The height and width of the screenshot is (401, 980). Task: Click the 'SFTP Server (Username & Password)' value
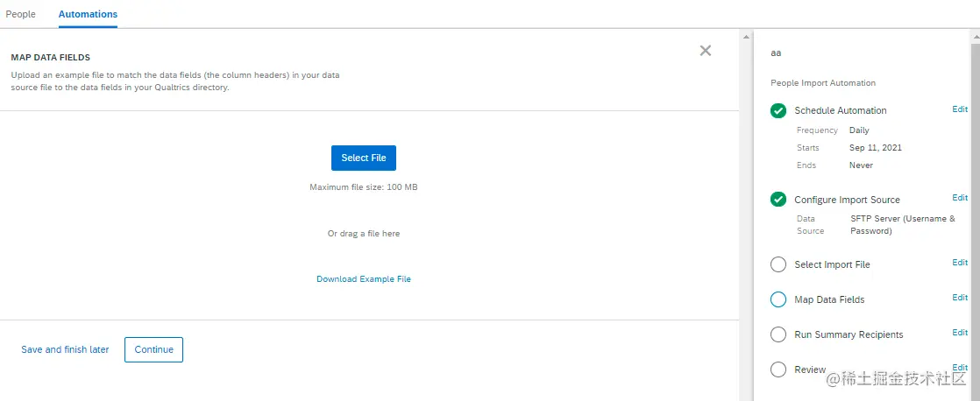[x=903, y=225]
